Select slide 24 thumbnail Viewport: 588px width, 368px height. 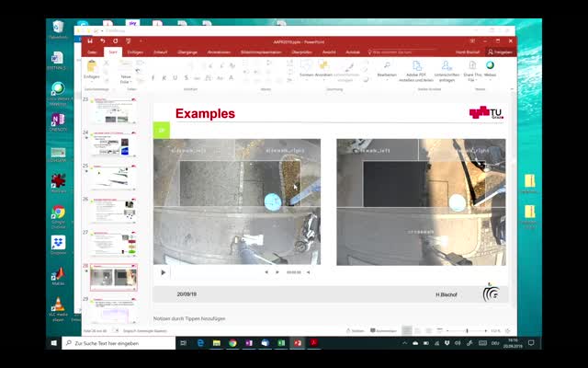pyautogui.click(x=113, y=144)
